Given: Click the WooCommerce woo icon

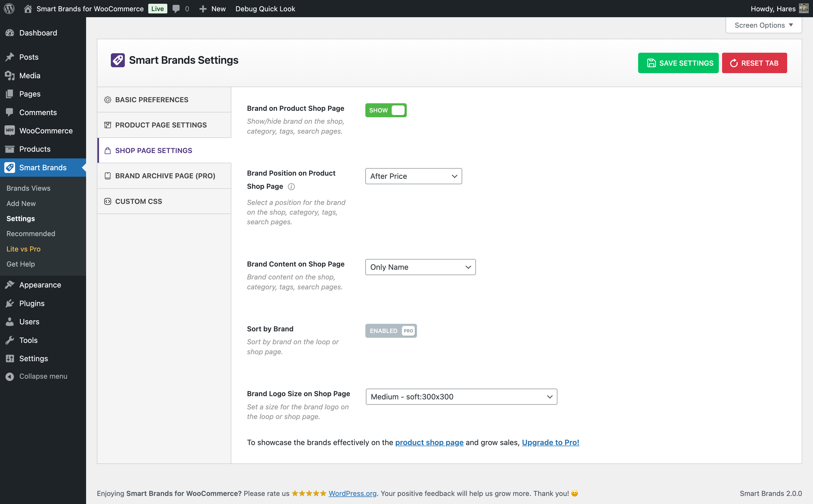Looking at the screenshot, I should [x=10, y=130].
